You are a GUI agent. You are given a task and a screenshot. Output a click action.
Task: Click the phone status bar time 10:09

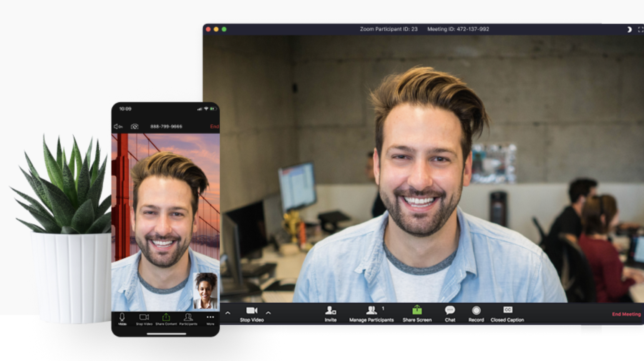(125, 109)
